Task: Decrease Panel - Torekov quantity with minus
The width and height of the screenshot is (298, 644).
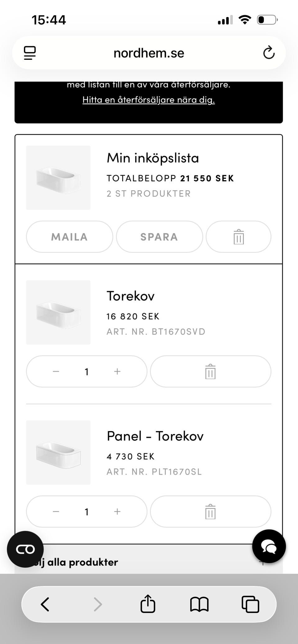Action: pyautogui.click(x=56, y=511)
